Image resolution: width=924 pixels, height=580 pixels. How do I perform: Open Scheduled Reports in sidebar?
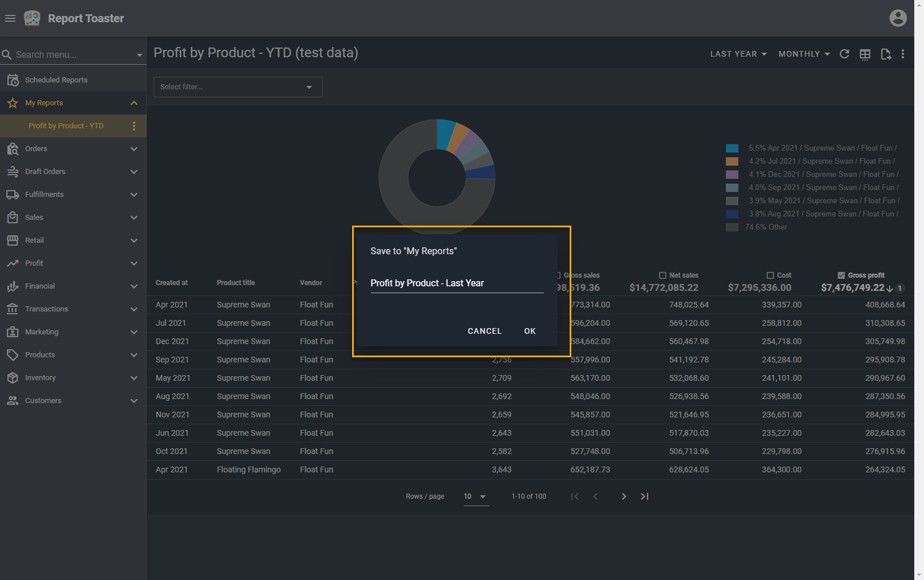(x=56, y=80)
